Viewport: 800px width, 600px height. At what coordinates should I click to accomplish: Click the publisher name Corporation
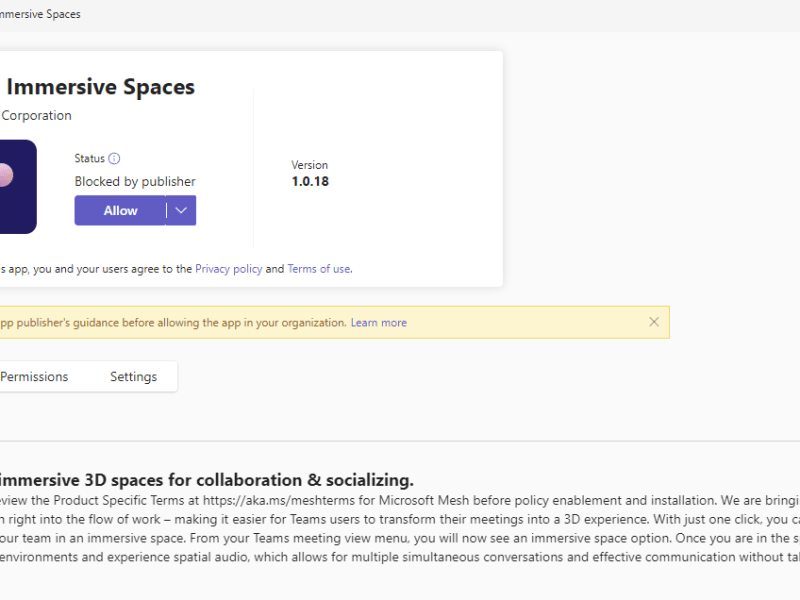tap(37, 115)
